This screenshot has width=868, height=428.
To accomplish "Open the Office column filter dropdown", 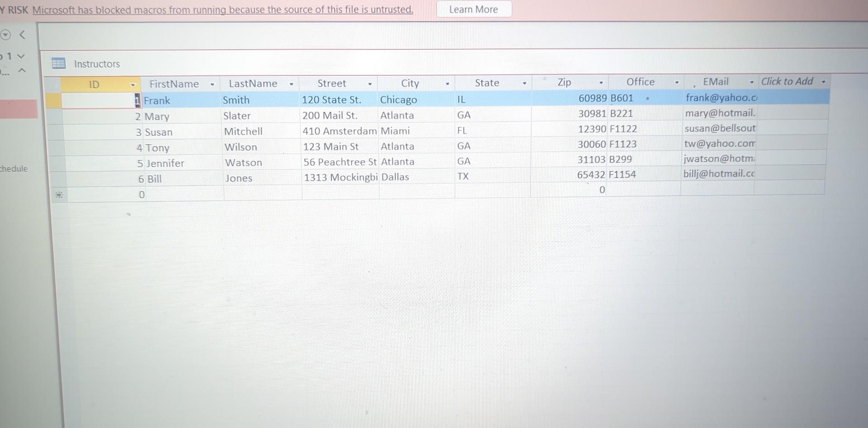I will 676,82.
